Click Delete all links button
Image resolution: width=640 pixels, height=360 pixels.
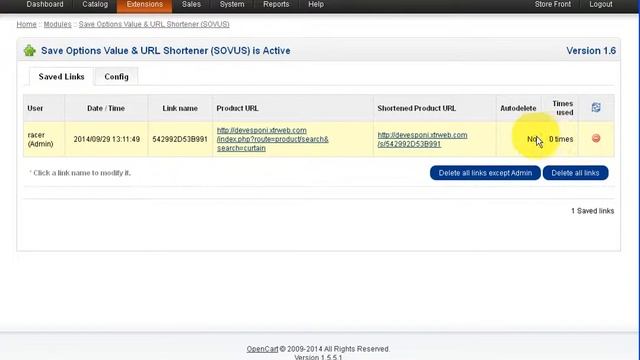575,173
